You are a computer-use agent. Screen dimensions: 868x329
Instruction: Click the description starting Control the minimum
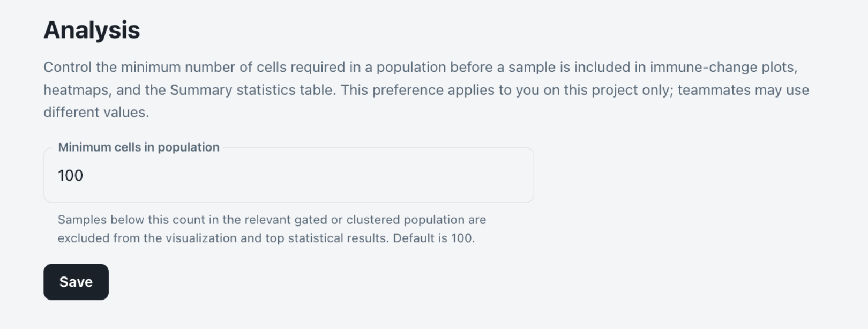tap(426, 90)
